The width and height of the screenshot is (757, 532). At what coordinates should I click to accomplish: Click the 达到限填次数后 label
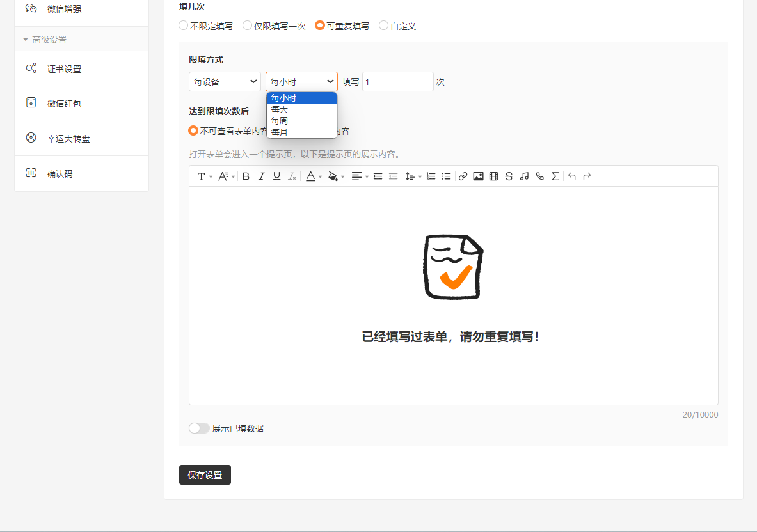[x=219, y=111]
